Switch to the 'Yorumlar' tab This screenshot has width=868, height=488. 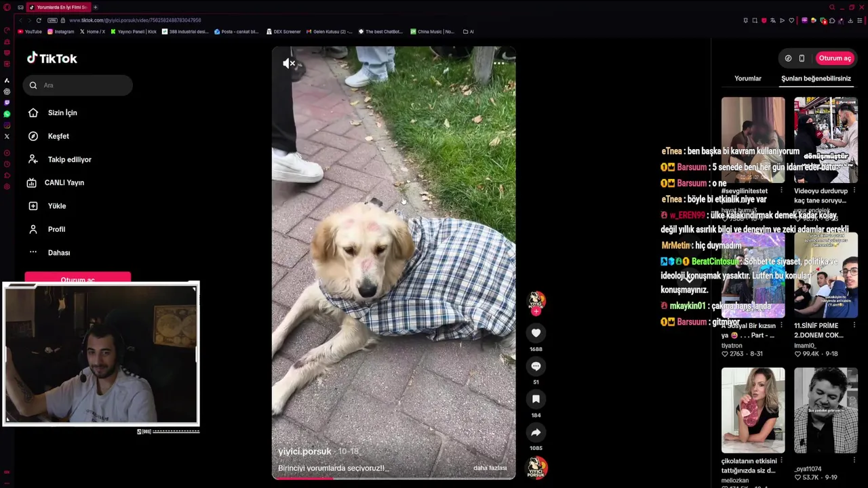(x=748, y=79)
